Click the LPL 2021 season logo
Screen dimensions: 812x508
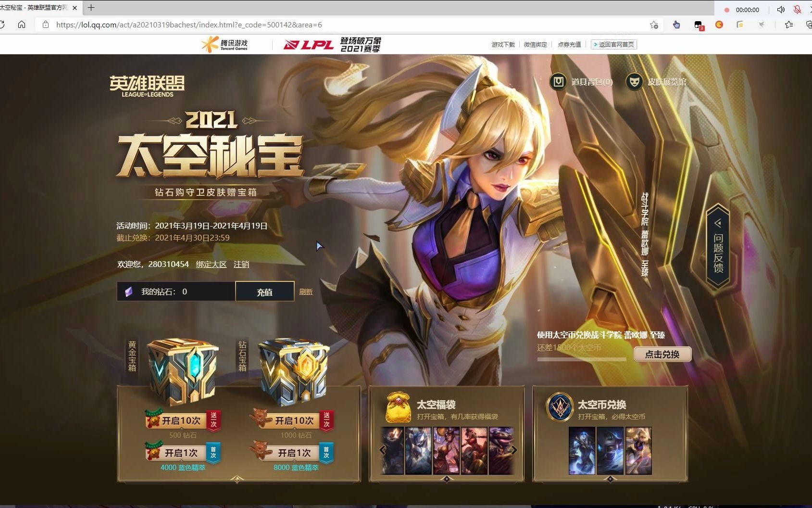coord(332,44)
